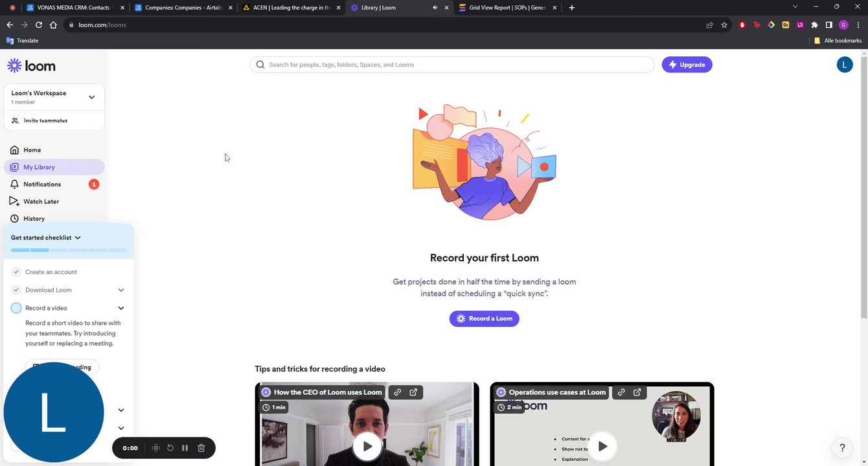Play the How the CEO of Loom video
The height and width of the screenshot is (466, 868).
pyautogui.click(x=367, y=446)
